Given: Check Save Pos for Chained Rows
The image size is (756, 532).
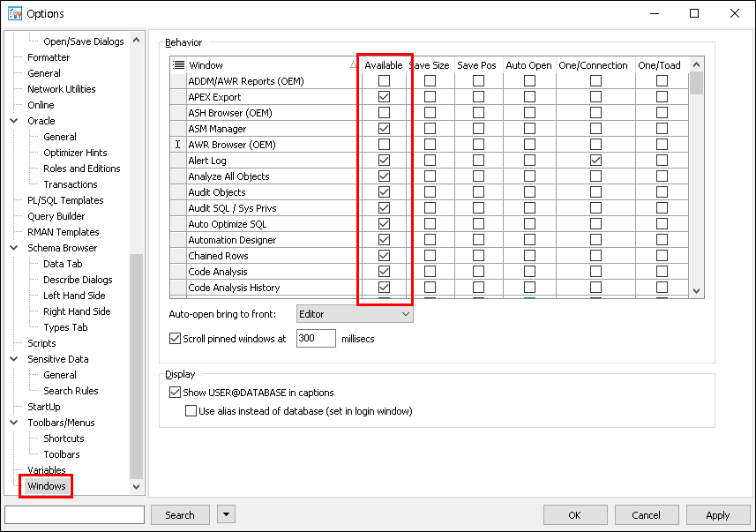Looking at the screenshot, I should [x=478, y=256].
